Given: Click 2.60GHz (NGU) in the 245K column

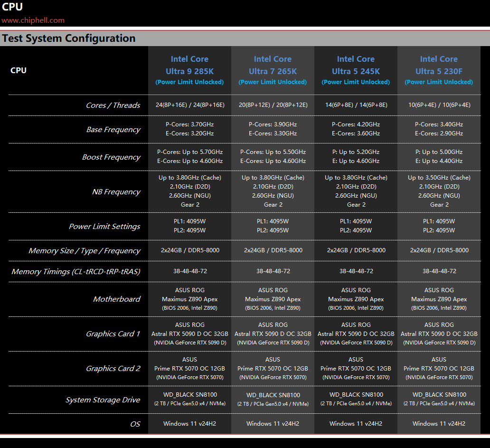Looking at the screenshot, I should [x=356, y=196].
